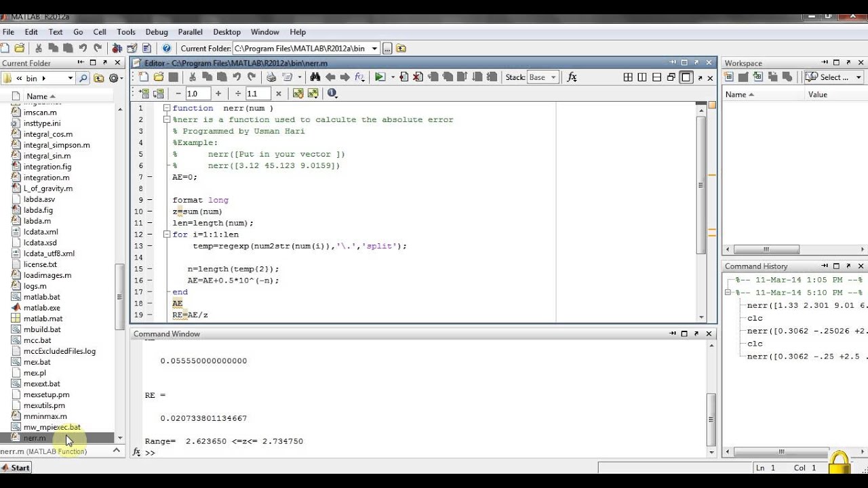Image resolution: width=868 pixels, height=488 pixels.
Task: Click the Back arrow in the Editor toolbar
Action: click(330, 77)
